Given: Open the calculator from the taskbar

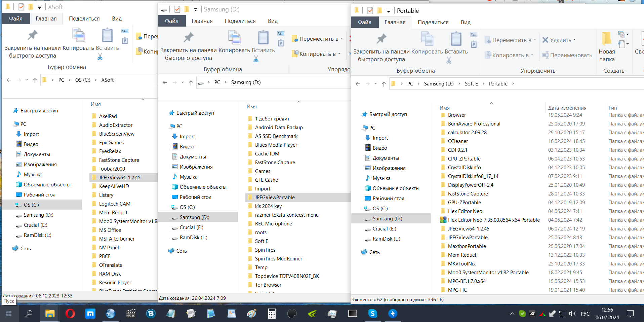Looking at the screenshot, I should click(x=272, y=314).
